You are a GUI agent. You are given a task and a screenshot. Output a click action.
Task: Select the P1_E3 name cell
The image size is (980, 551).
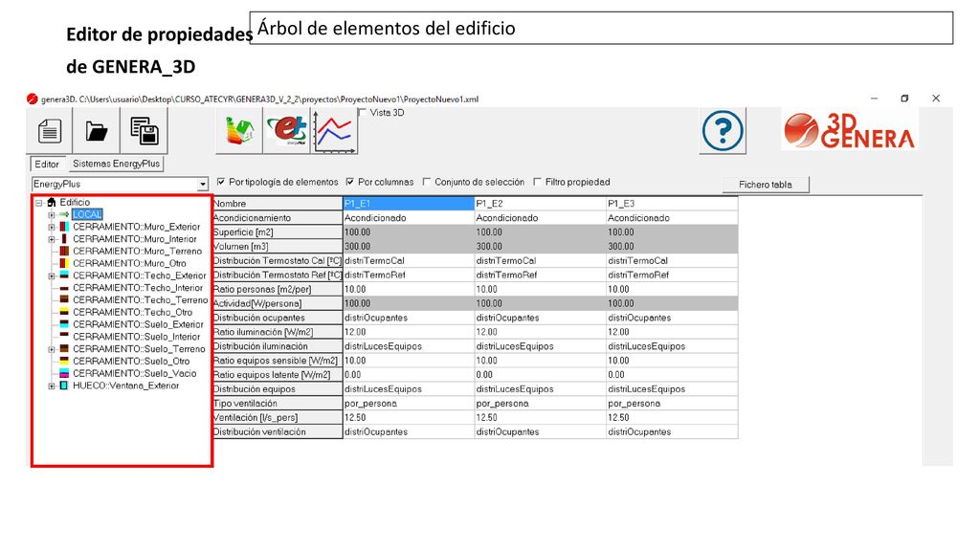click(x=672, y=203)
